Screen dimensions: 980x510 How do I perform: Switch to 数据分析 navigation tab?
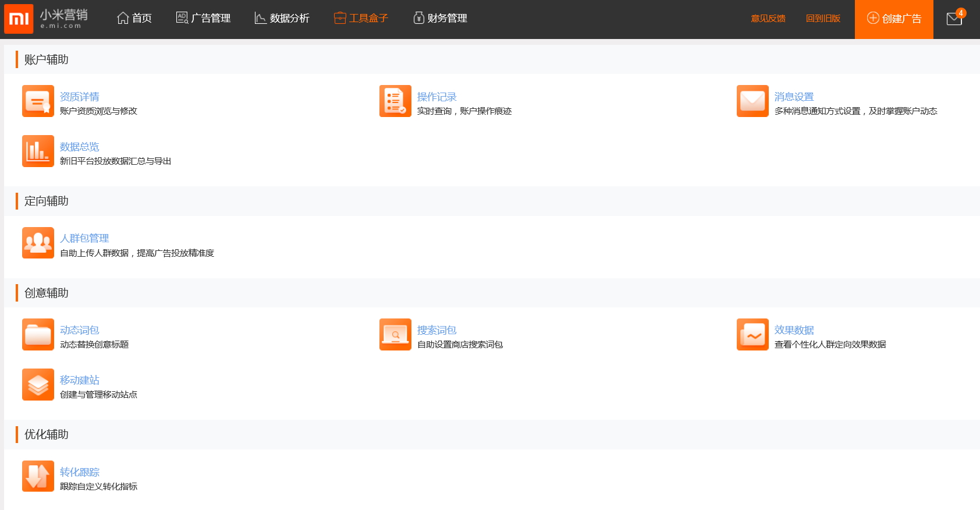click(x=282, y=19)
